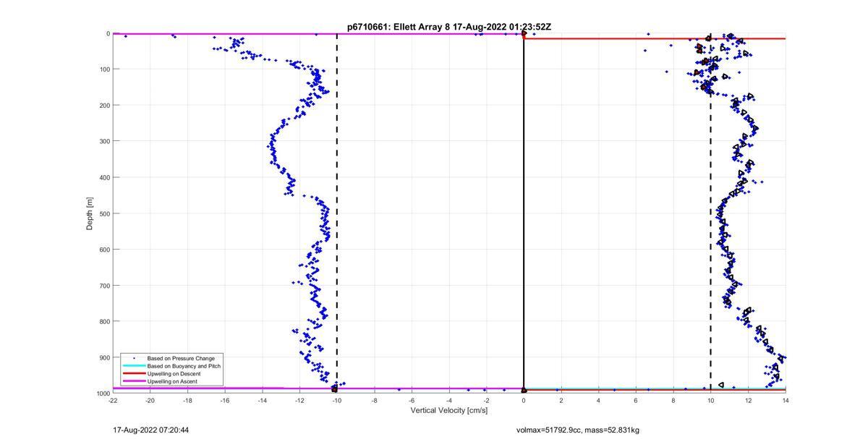Viewport: 868px width, 442px height.
Task: Click velocity axis tick label '-4'
Action: (449, 400)
